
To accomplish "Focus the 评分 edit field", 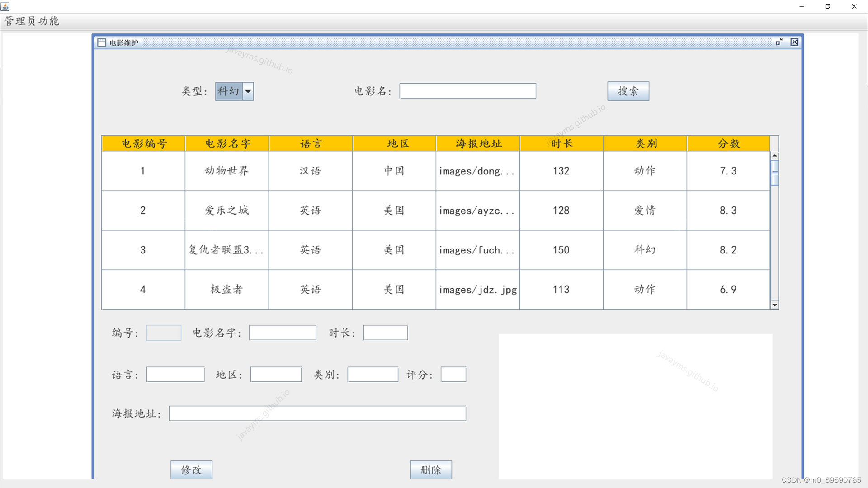I will click(x=453, y=375).
